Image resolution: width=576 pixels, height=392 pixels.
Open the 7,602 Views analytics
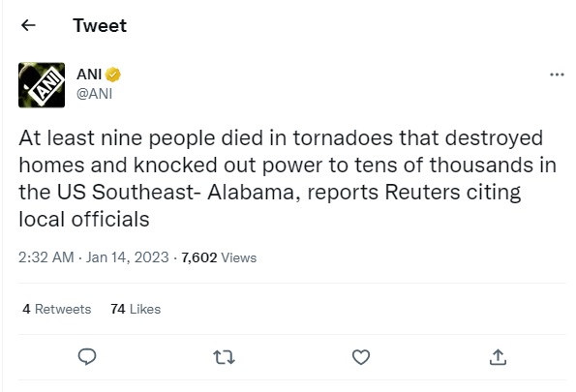[x=219, y=257]
